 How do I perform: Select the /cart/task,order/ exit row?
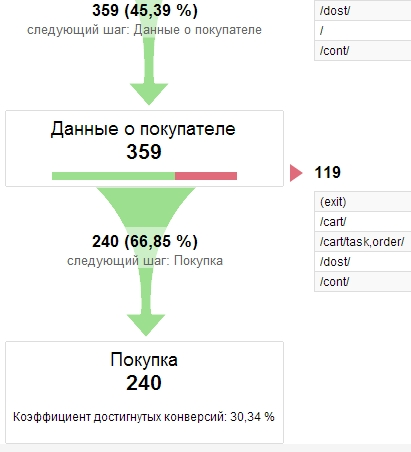[363, 242]
